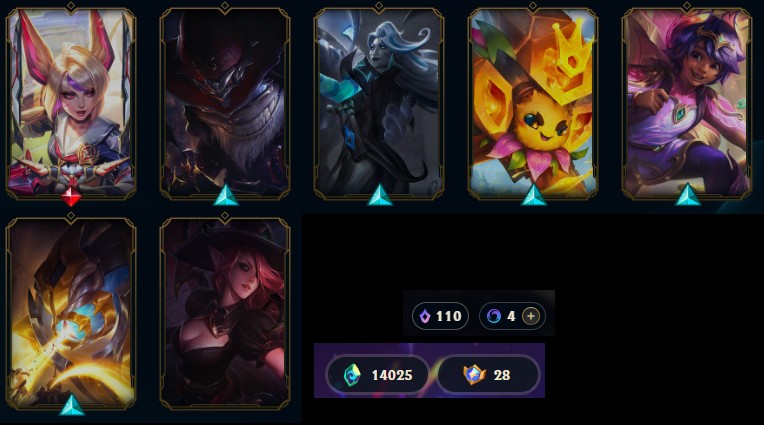
Task: Select the dark red-eyed wolf skin card
Action: pos(225,102)
